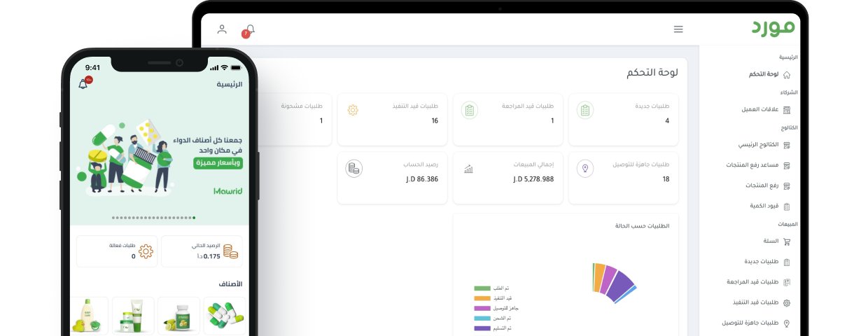The width and height of the screenshot is (868, 336).
Task: Select الكتالوج الرئيسي sidebar item
Action: (759, 145)
